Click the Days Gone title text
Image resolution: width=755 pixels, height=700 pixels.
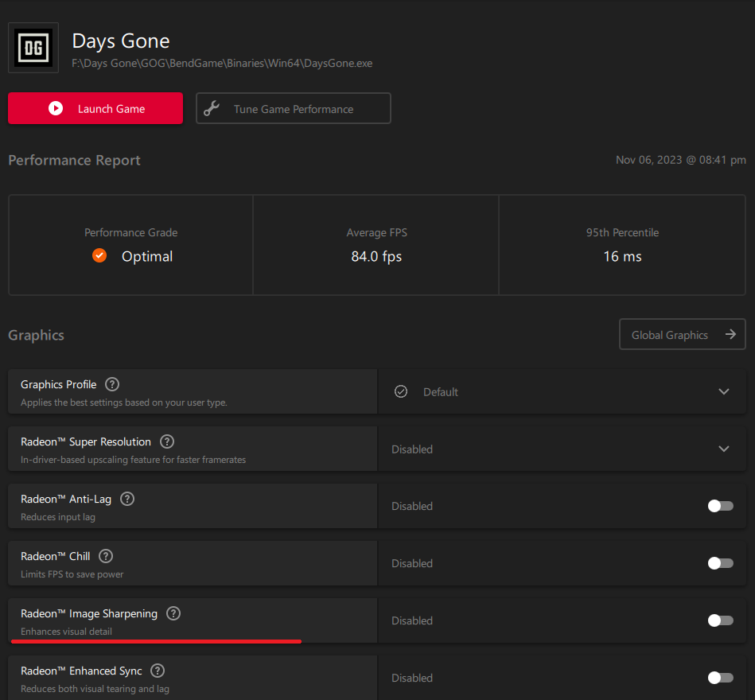[x=121, y=41]
